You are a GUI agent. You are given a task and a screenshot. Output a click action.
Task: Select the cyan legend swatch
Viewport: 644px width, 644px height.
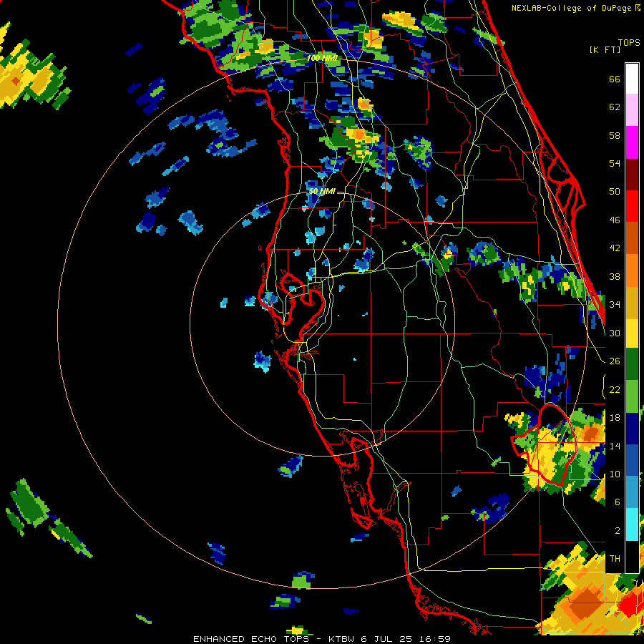tap(632, 525)
